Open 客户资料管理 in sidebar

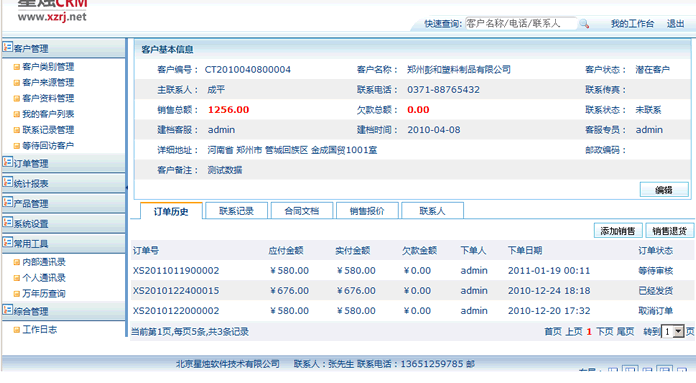coord(48,99)
